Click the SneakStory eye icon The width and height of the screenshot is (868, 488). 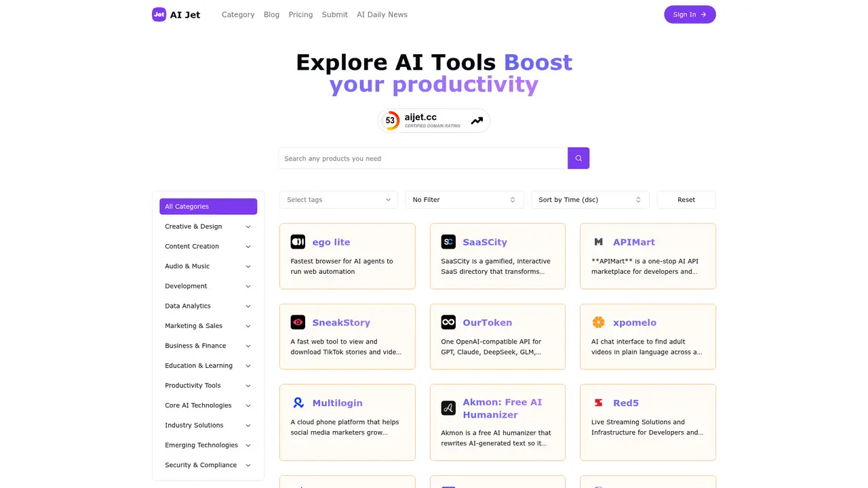[x=298, y=323]
